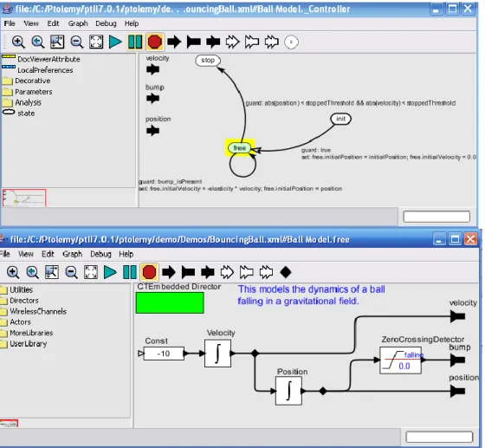485x448 pixels.
Task: Zoom out in Controller window toolbar
Action: pyautogui.click(x=76, y=42)
